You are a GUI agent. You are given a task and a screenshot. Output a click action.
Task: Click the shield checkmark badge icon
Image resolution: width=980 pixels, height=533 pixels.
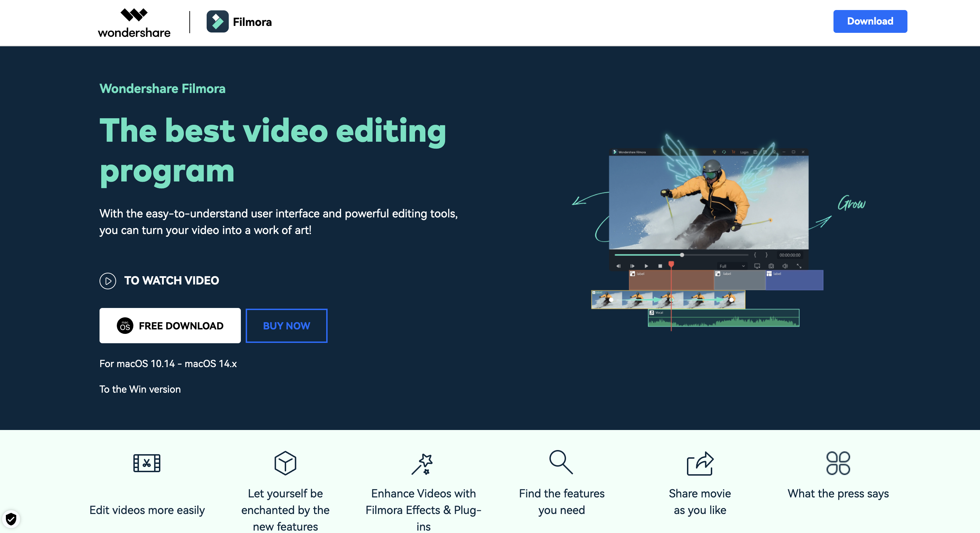click(x=11, y=519)
